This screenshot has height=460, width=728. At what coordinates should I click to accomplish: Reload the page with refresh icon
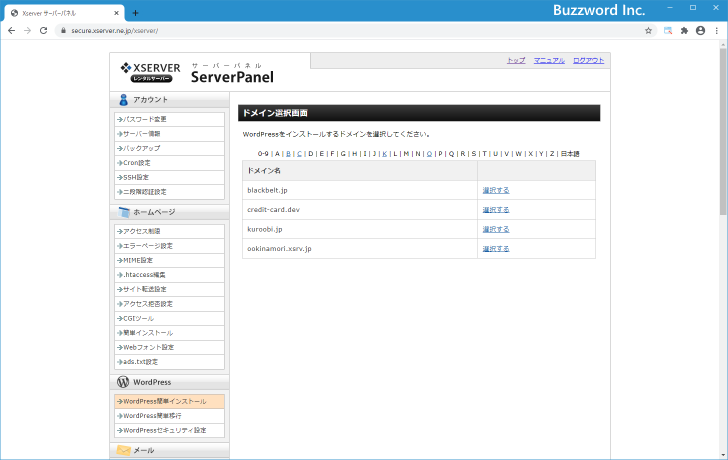pos(43,31)
